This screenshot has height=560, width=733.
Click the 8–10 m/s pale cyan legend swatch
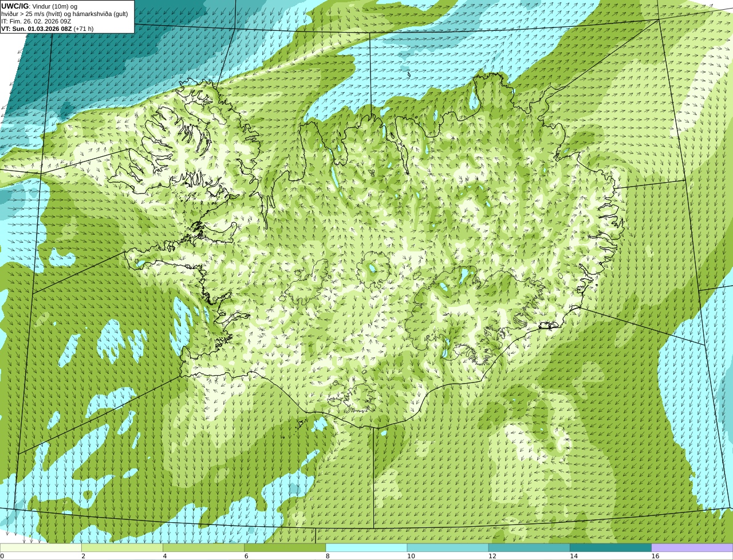[366, 547]
